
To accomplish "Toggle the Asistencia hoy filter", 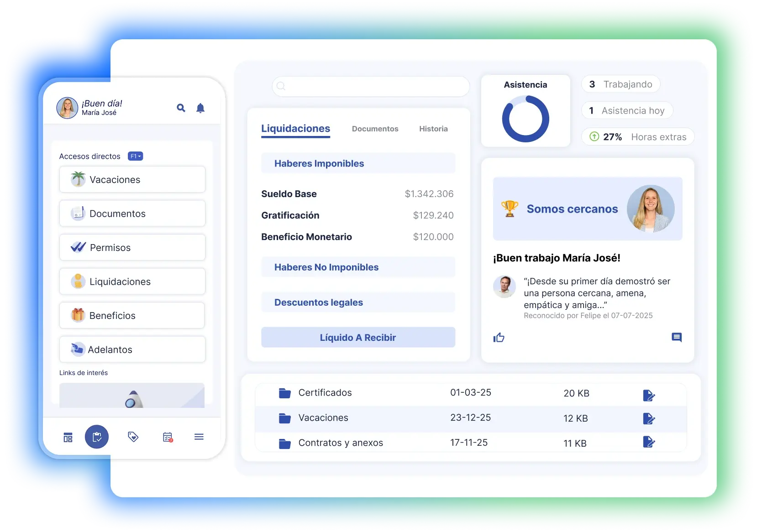I will coord(627,110).
